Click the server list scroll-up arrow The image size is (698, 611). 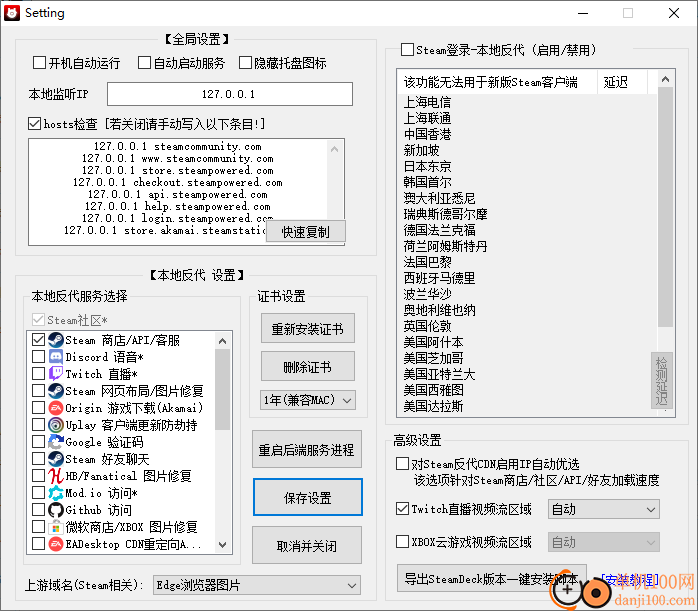tap(665, 79)
